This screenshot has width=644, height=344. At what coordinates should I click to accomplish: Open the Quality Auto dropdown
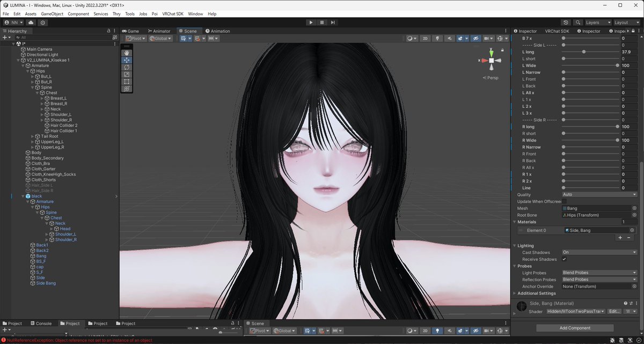(x=599, y=194)
